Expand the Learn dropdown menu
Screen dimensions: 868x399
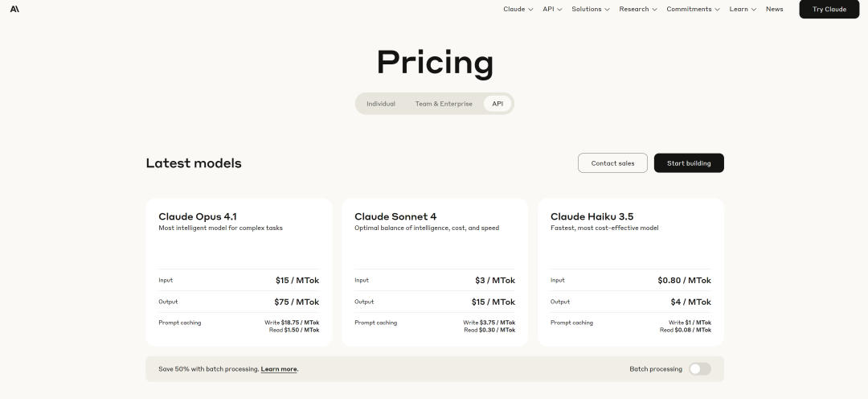[743, 9]
